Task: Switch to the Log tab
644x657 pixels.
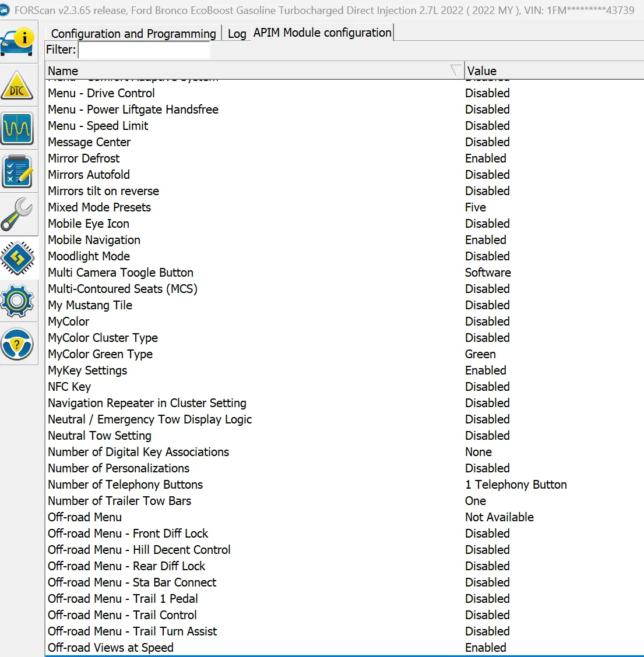Action: [237, 34]
